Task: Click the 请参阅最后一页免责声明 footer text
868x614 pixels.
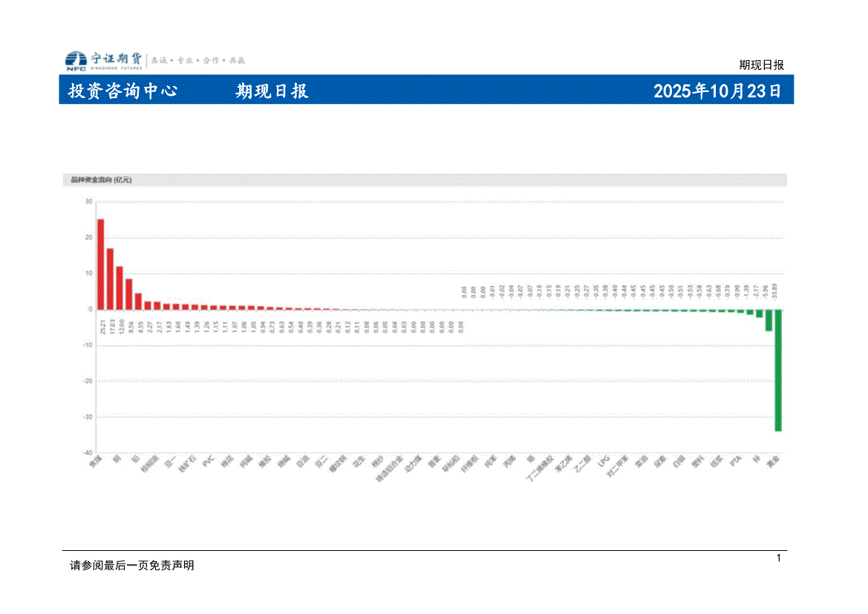Action: coord(131,565)
